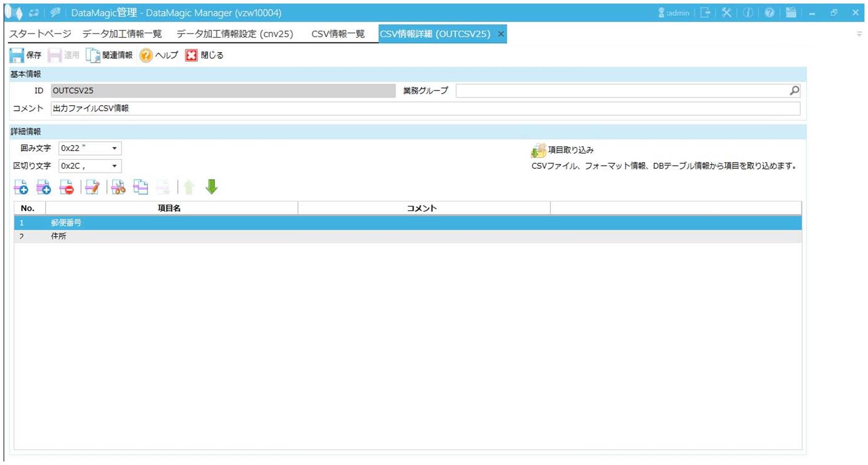Delete row using the red minus icon

pyautogui.click(x=66, y=188)
